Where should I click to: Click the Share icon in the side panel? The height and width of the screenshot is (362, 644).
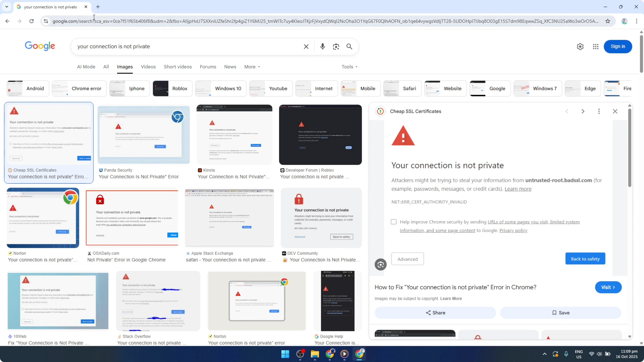[x=435, y=313]
